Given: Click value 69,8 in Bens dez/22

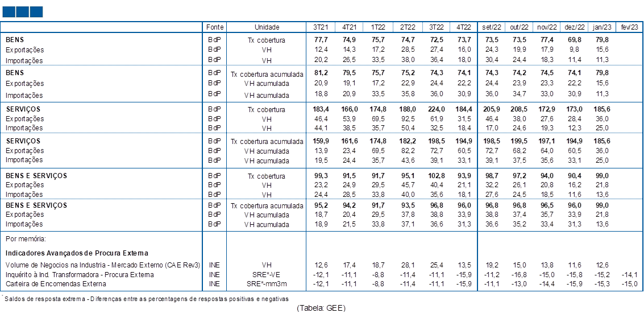Looking at the screenshot, I should click(575, 40).
